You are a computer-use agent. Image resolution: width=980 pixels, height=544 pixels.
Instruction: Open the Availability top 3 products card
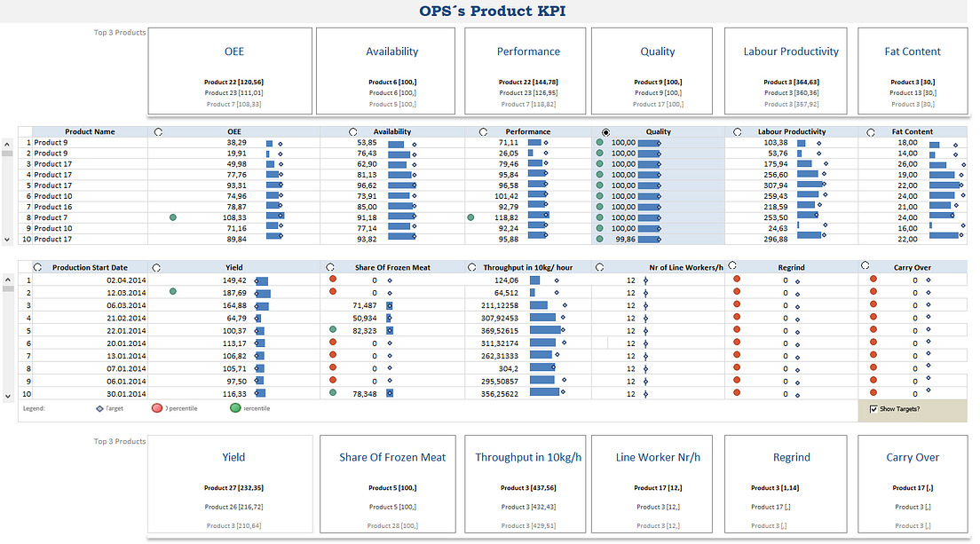pos(385,71)
